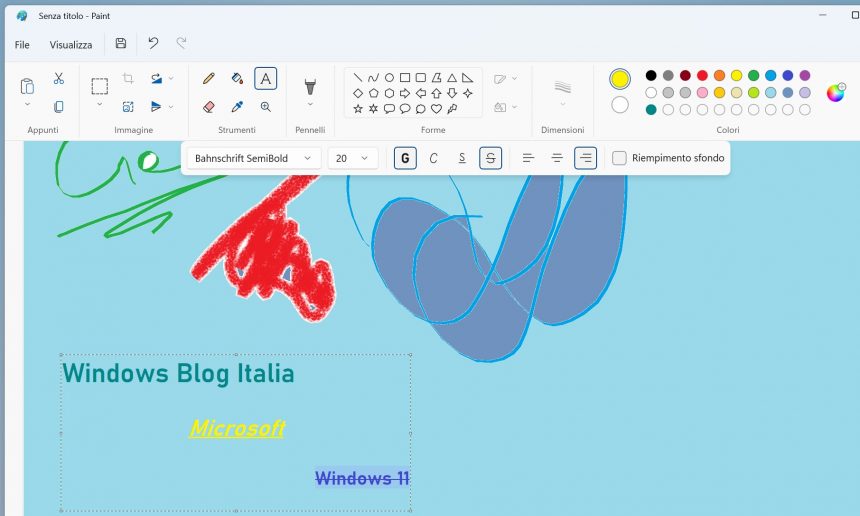Select the Text tool
Viewport: 860px width, 516px height.
[265, 78]
